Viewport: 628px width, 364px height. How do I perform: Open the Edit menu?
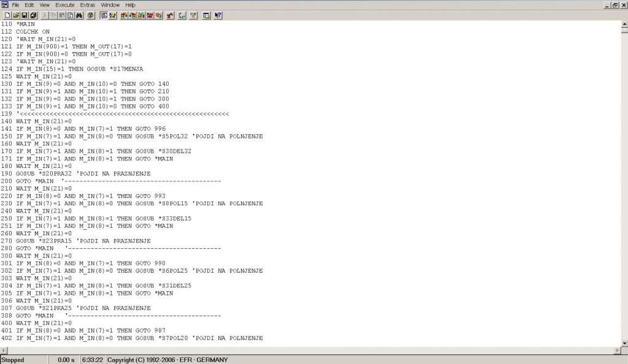click(x=29, y=5)
